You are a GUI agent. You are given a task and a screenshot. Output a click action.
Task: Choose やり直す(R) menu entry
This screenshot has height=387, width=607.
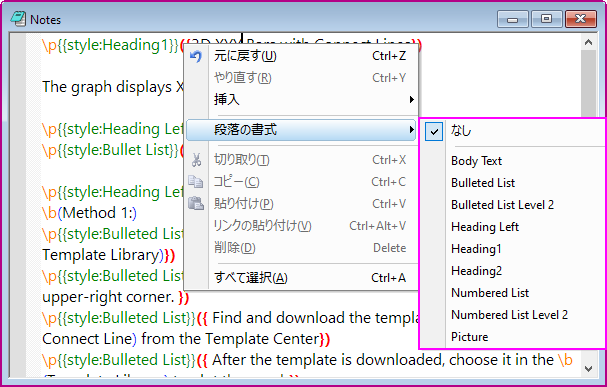click(301, 78)
